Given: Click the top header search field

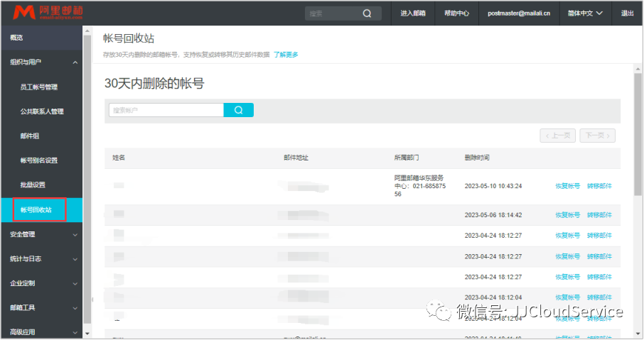Looking at the screenshot, I should (334, 13).
